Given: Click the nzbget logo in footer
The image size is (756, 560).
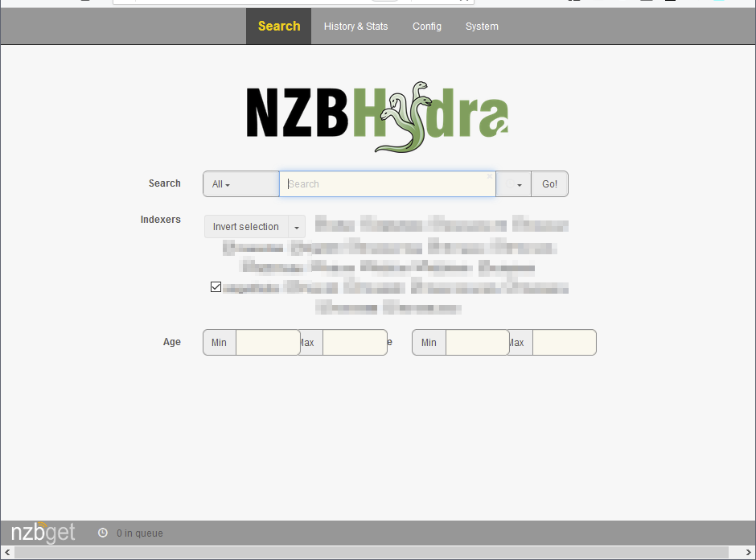Looking at the screenshot, I should (43, 533).
